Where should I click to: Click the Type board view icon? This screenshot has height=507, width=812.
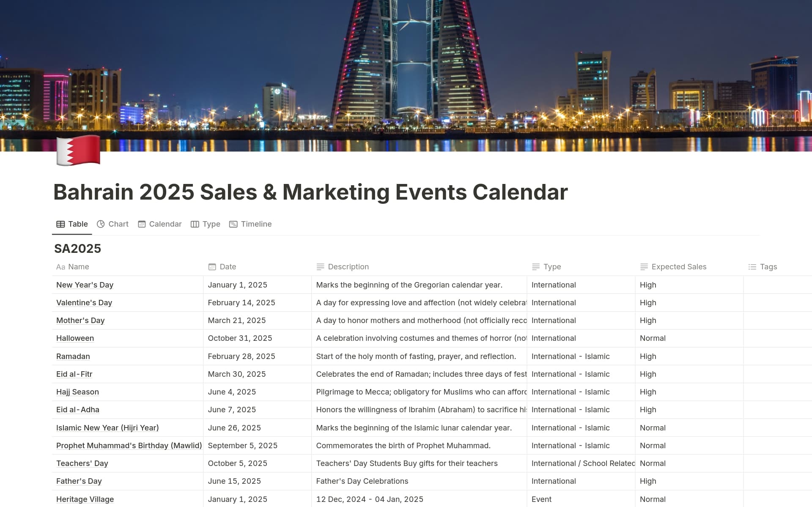point(195,224)
